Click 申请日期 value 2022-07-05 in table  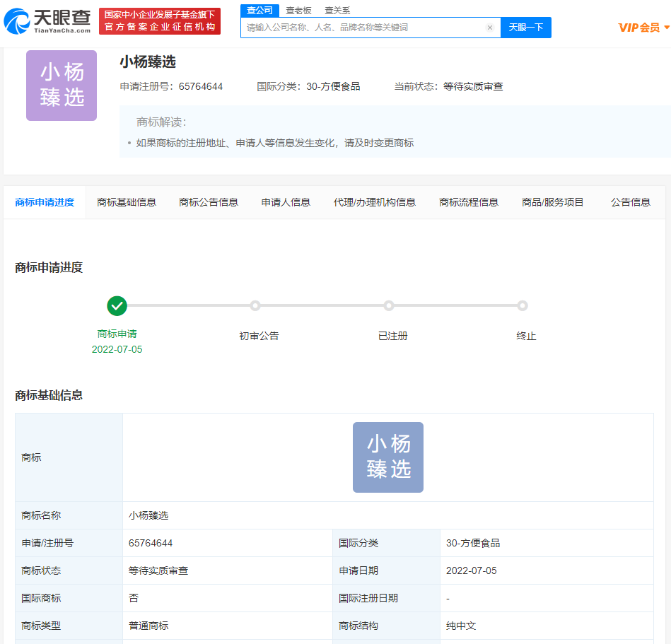471,570
